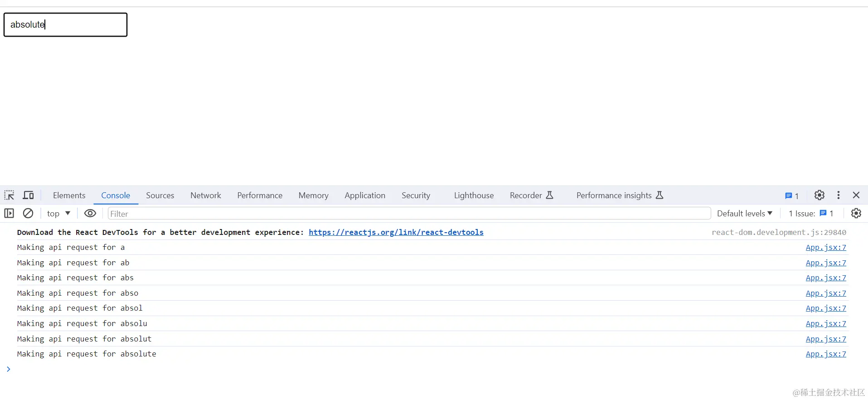Expand the Default levels dropdown
868x400 pixels.
point(745,214)
